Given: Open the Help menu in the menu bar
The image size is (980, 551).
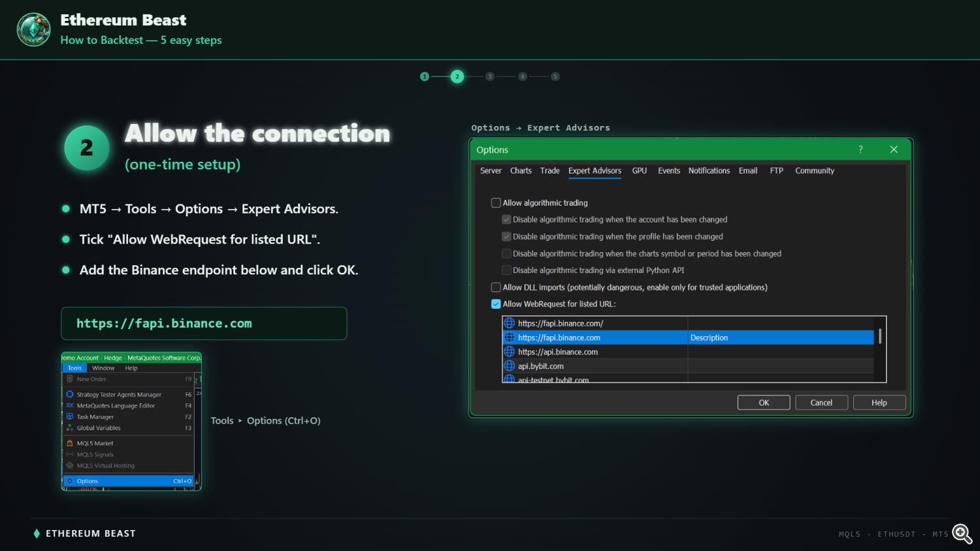Looking at the screenshot, I should pyautogui.click(x=131, y=368).
